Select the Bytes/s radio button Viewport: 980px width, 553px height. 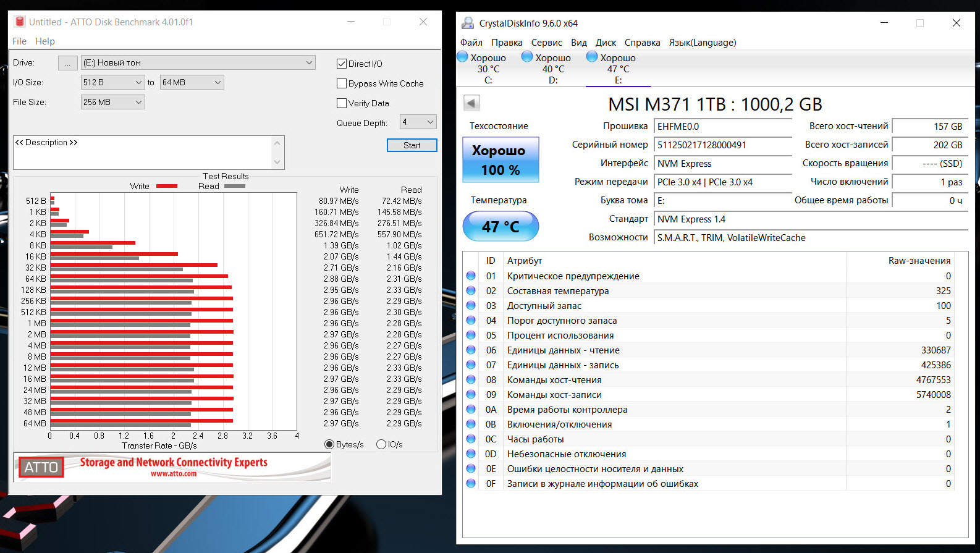[x=329, y=444]
